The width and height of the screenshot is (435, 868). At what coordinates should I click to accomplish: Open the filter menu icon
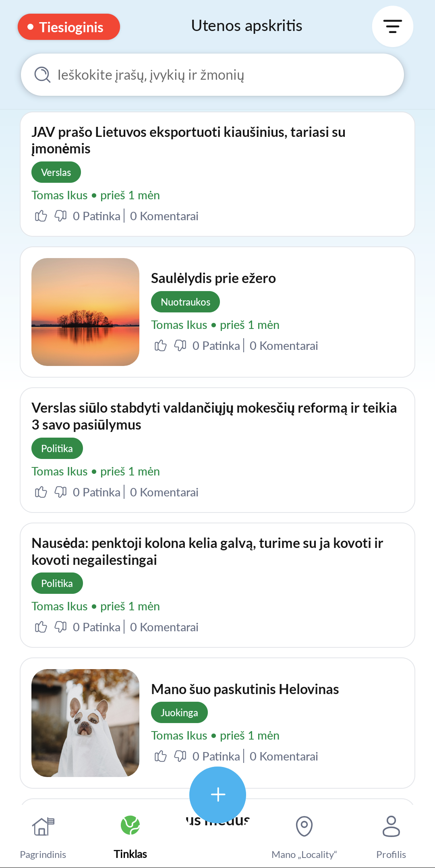(392, 27)
